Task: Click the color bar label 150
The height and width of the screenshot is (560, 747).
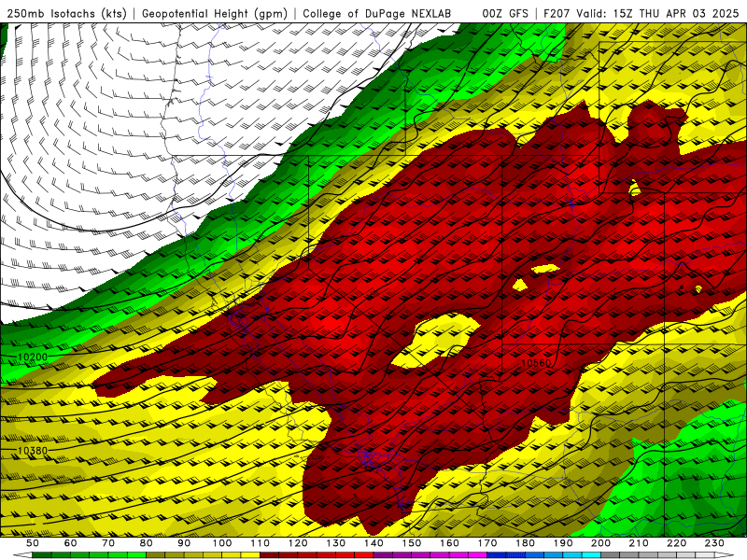Action: point(411,543)
